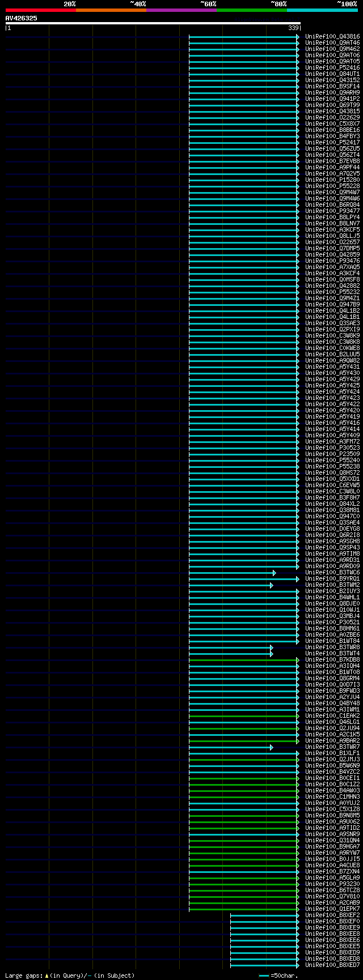Select hit label UniRef100_P15280
This screenshot has width=363, height=980.
[332, 180]
